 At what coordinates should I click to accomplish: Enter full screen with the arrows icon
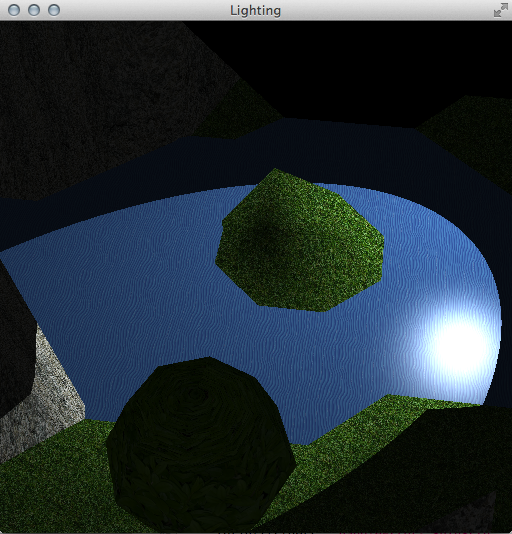coord(500,10)
